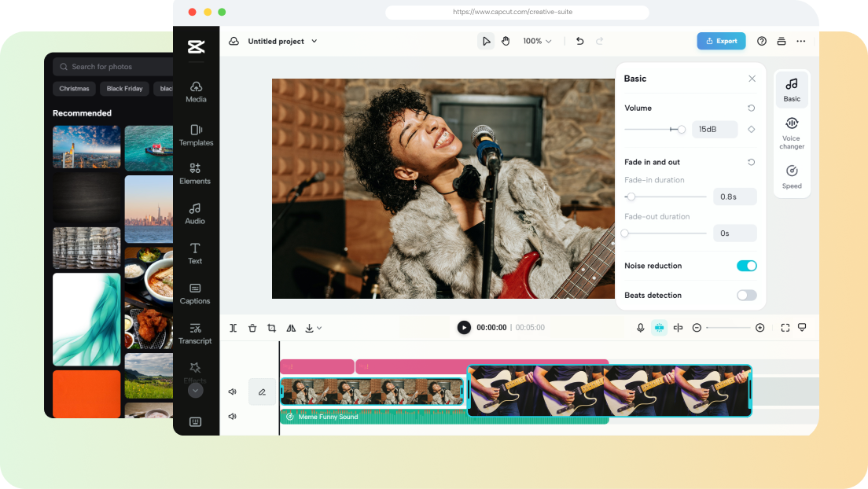Play the video preview

pos(464,327)
